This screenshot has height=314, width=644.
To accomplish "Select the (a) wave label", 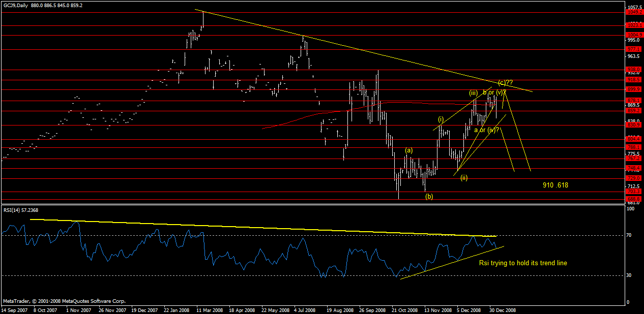I will (x=409, y=150).
